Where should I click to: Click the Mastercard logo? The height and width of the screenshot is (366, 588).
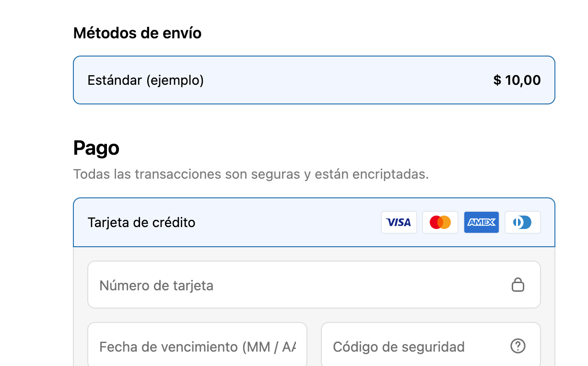coord(440,222)
